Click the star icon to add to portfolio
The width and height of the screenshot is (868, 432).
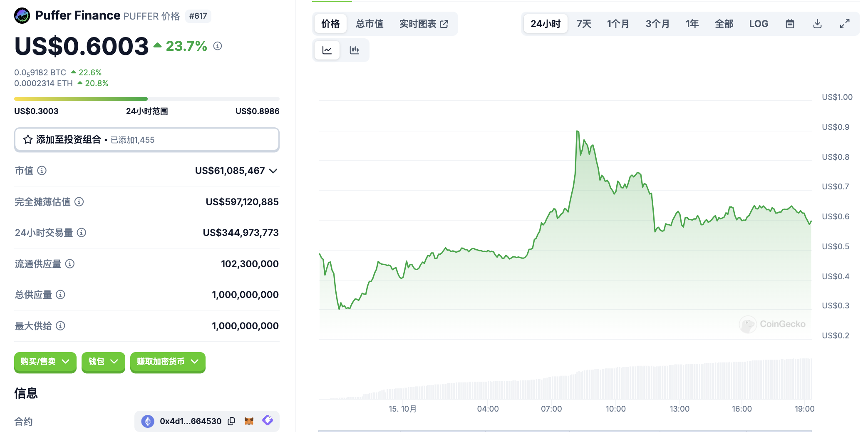(28, 140)
